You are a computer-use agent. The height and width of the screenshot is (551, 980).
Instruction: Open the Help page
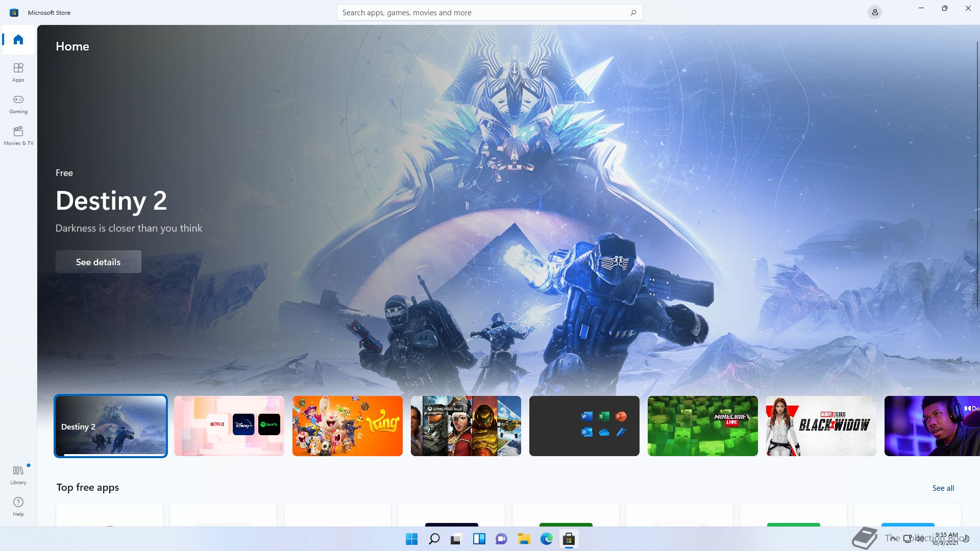pyautogui.click(x=18, y=506)
